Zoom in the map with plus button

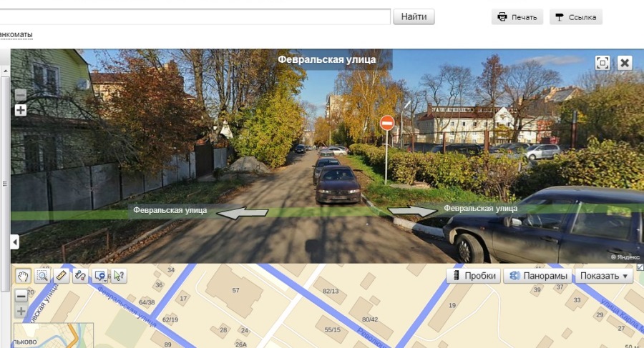point(21,311)
